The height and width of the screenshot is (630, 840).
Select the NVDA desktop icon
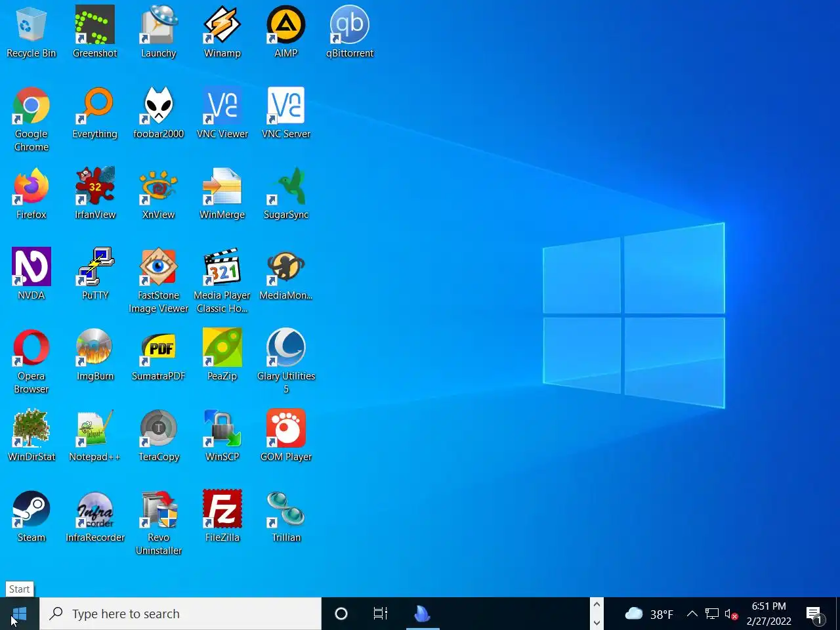(31, 274)
